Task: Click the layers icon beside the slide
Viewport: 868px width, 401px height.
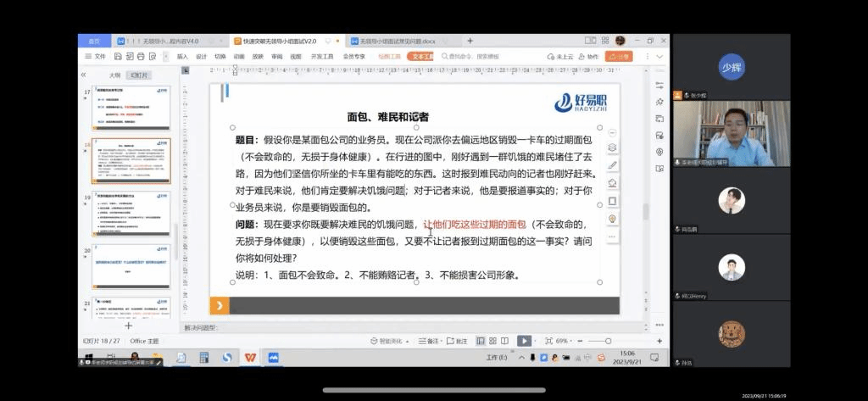Action: click(612, 148)
